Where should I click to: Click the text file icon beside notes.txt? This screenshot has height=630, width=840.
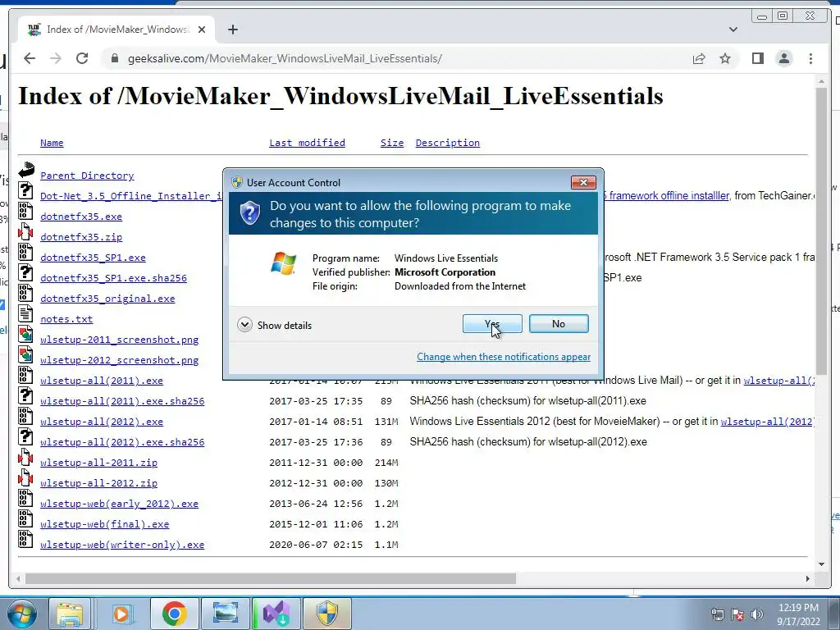[x=25, y=313]
